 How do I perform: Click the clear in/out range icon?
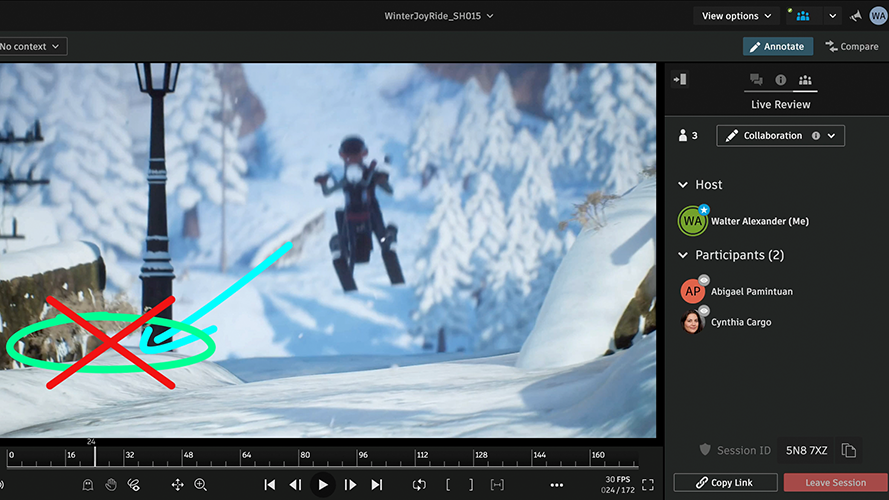(497, 485)
